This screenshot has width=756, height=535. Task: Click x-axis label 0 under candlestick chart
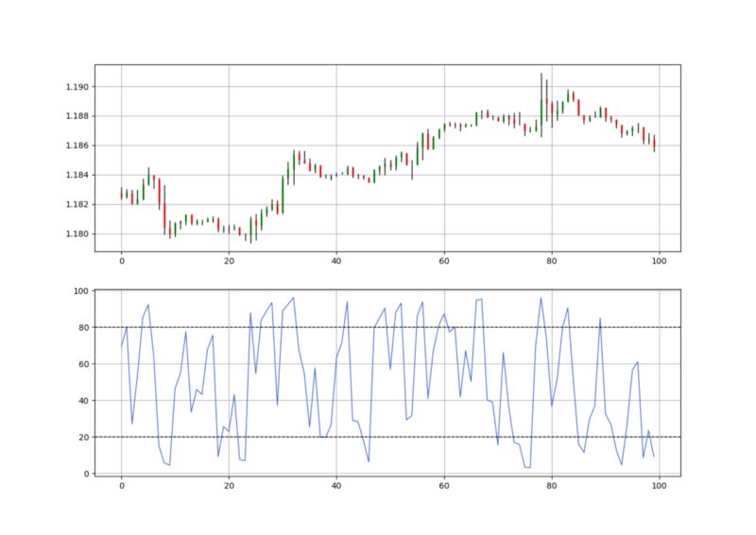122,261
